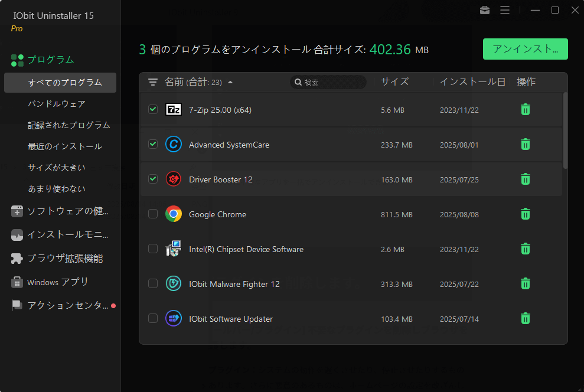
Task: Open ブラウザ拡張機能 section
Action: tap(57, 259)
